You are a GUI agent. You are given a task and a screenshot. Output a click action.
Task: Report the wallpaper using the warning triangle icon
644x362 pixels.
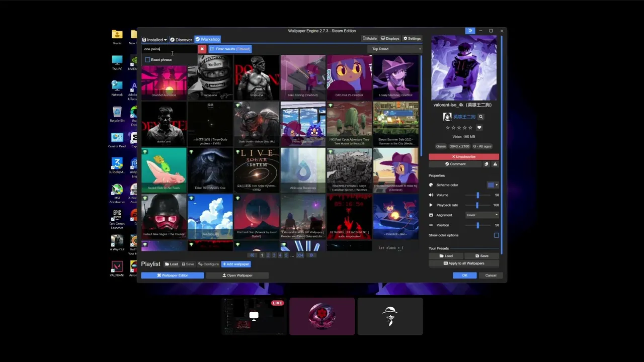pos(495,164)
